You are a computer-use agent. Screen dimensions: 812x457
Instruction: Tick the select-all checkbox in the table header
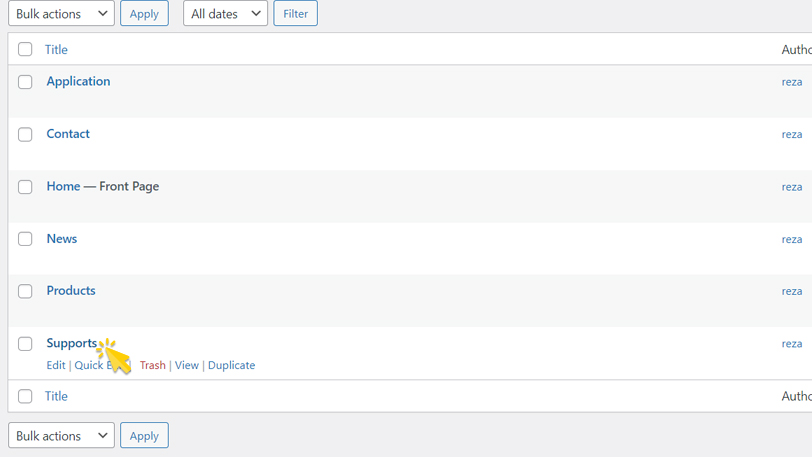25,49
